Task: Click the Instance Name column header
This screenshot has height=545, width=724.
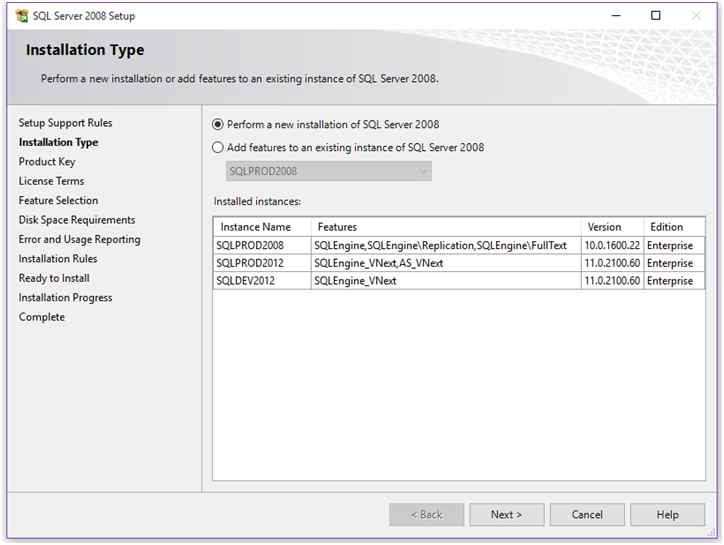Action: point(262,227)
